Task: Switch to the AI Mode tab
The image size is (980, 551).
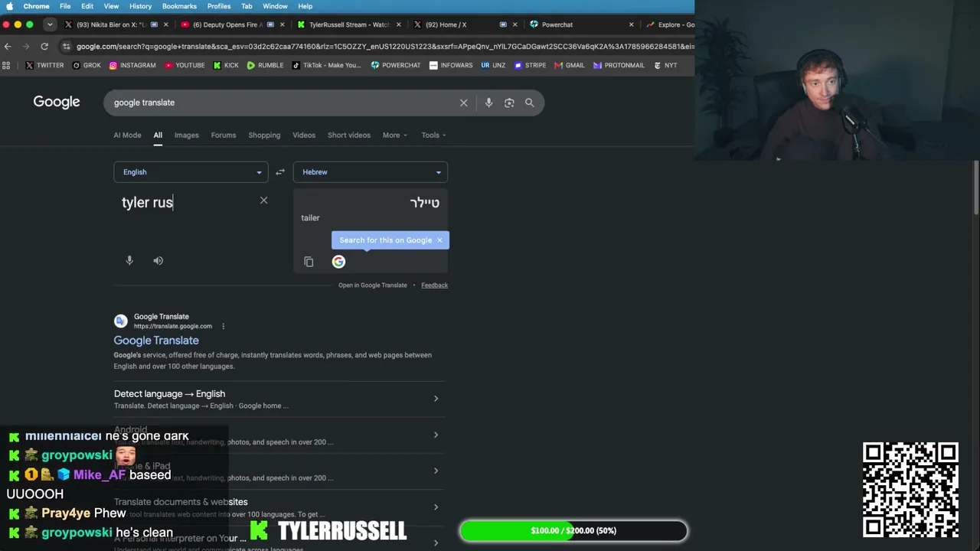Action: click(x=127, y=135)
